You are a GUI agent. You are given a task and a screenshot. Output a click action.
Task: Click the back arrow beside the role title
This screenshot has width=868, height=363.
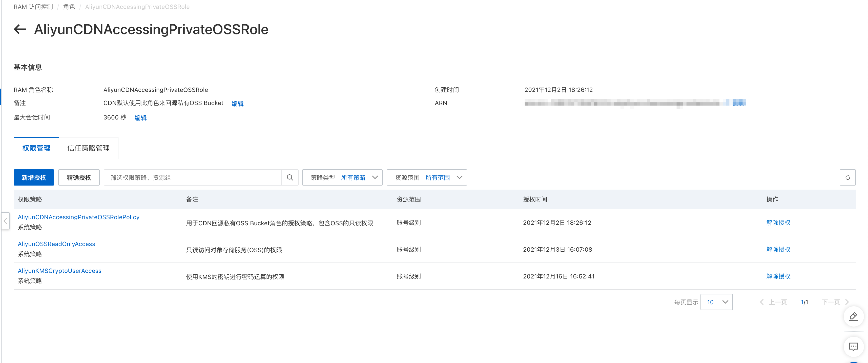[20, 29]
